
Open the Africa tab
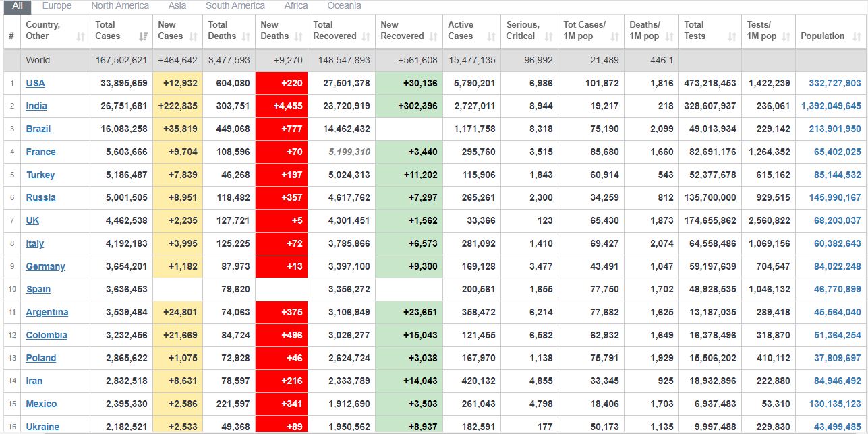(x=296, y=5)
